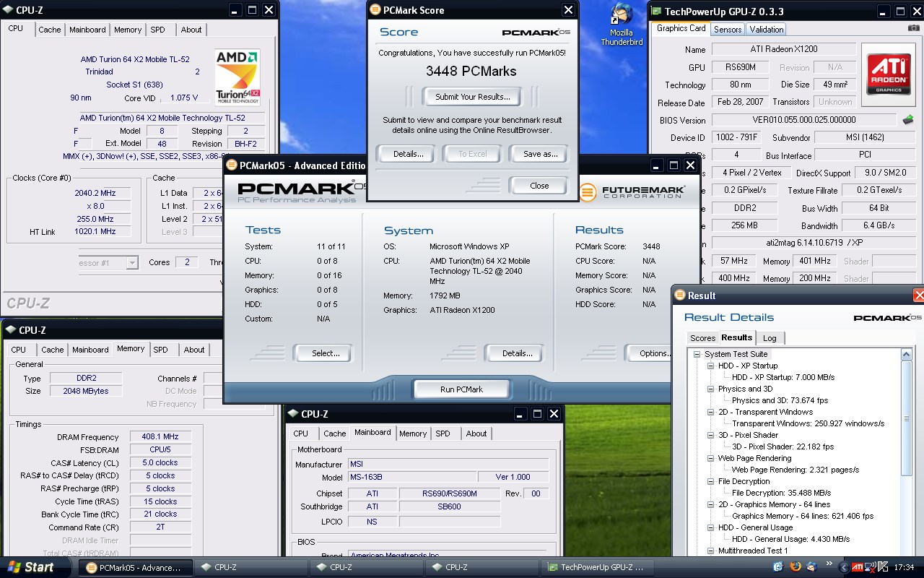Switch to the Scores tab in Result Details
The height and width of the screenshot is (578, 924).
[x=702, y=338]
